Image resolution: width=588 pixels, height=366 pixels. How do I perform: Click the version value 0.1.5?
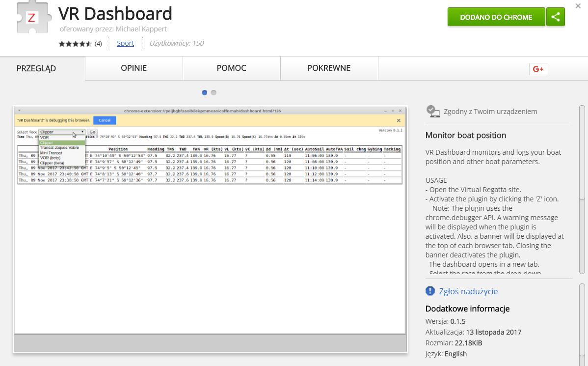[x=458, y=321]
